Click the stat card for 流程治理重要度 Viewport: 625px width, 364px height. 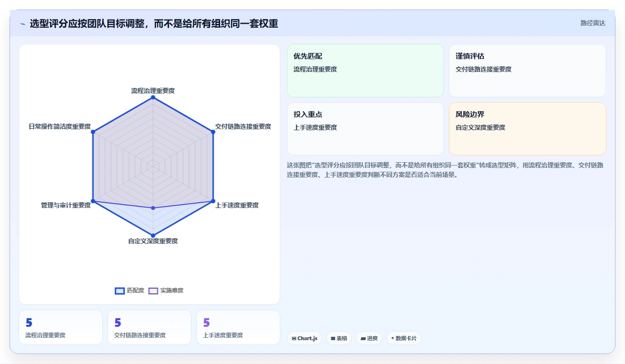61,327
